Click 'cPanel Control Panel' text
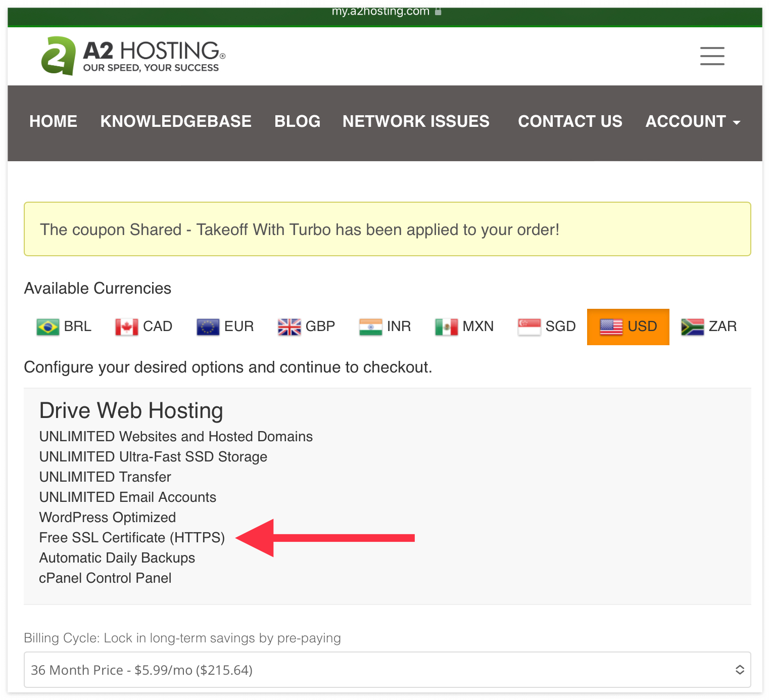 [105, 578]
